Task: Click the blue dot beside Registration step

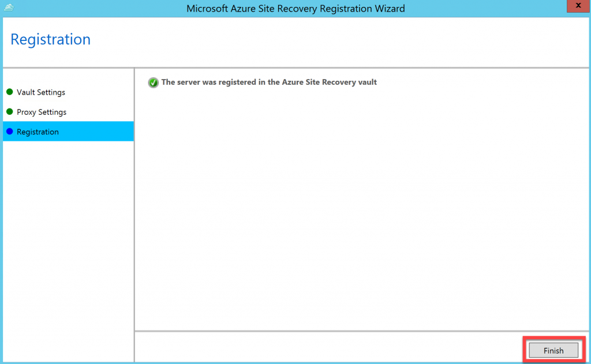Action: [9, 132]
